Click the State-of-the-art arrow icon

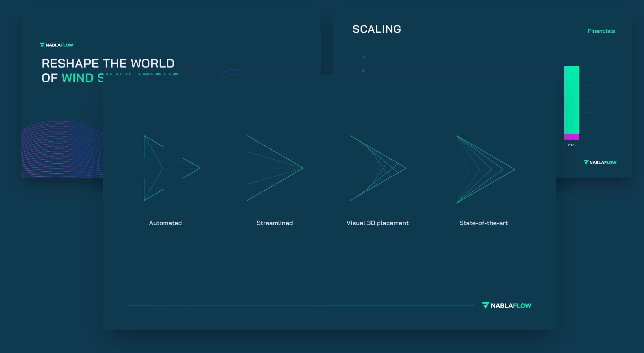coord(485,169)
